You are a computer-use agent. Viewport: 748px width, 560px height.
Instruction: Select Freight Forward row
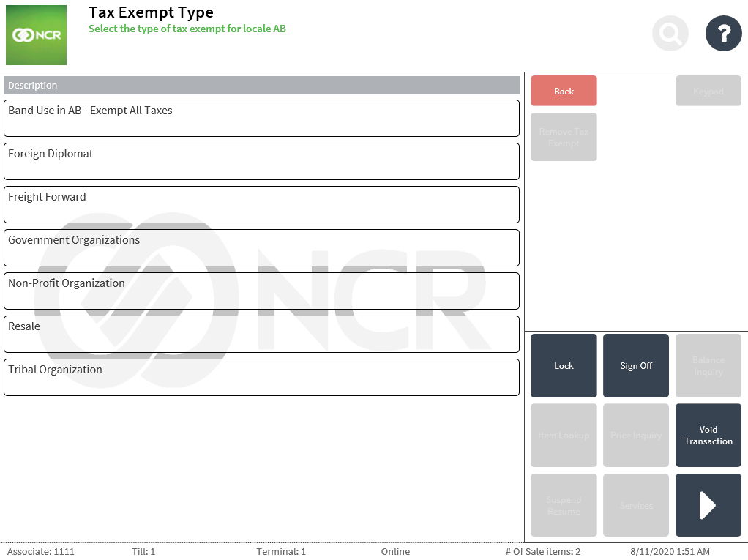pyautogui.click(x=261, y=205)
